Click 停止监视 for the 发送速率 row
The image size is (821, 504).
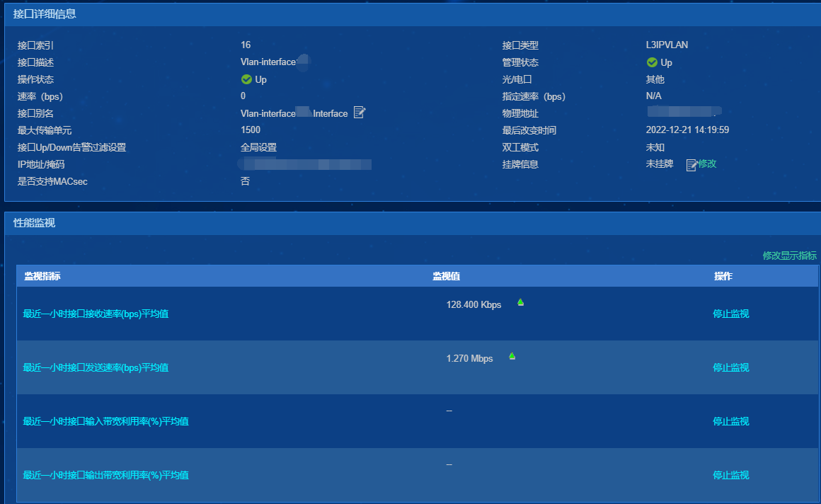point(731,368)
